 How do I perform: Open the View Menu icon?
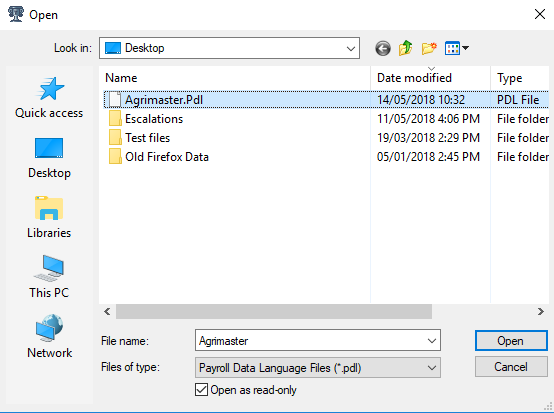[456, 48]
